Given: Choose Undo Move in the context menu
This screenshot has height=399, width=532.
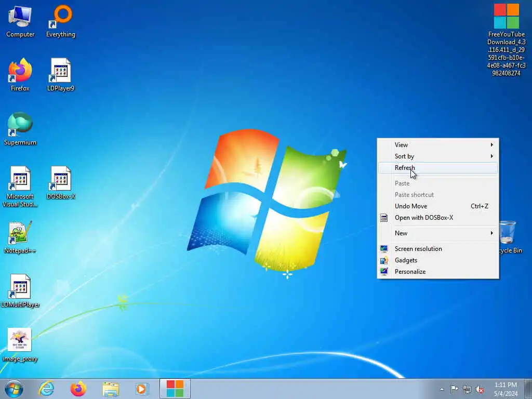Looking at the screenshot, I should 437,206.
